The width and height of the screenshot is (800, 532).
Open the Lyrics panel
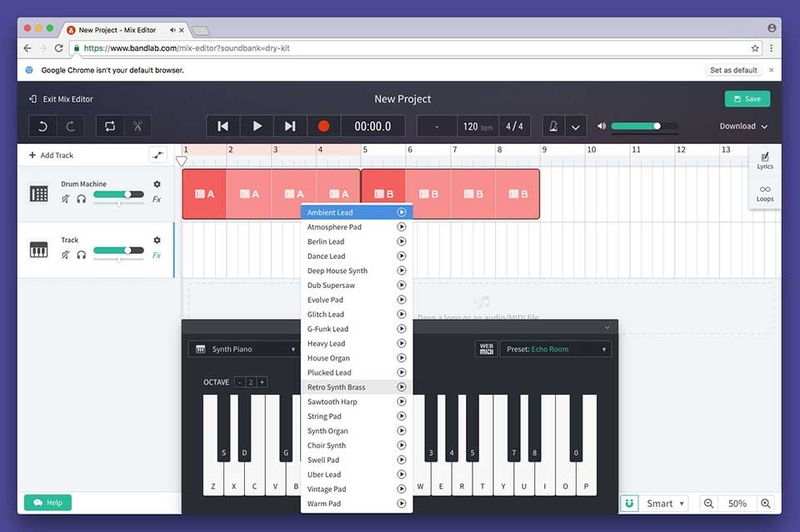pyautogui.click(x=765, y=161)
